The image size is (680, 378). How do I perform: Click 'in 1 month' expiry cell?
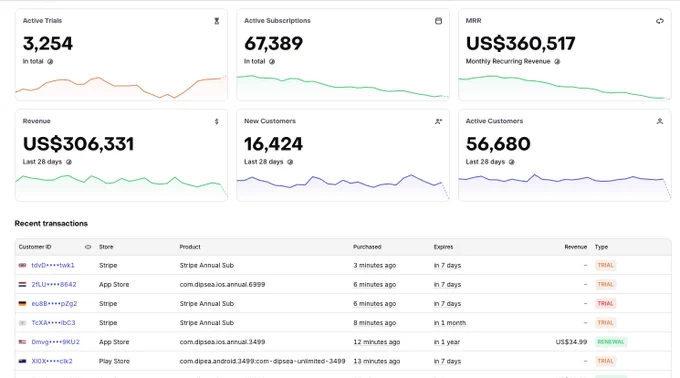(x=450, y=323)
